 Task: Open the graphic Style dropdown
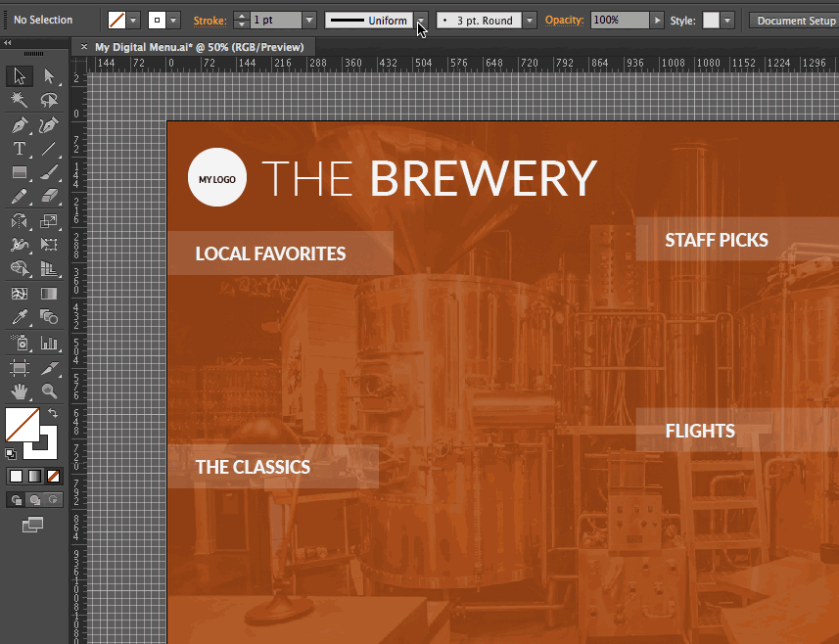pos(726,21)
